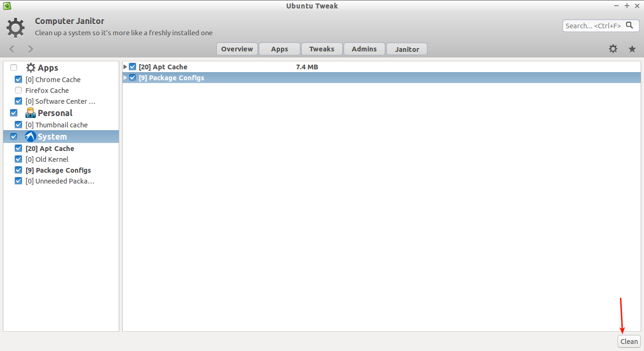Viewport: 644px width, 351px height.
Task: Enable the Firefox Cache checkbox
Action: pyautogui.click(x=18, y=90)
